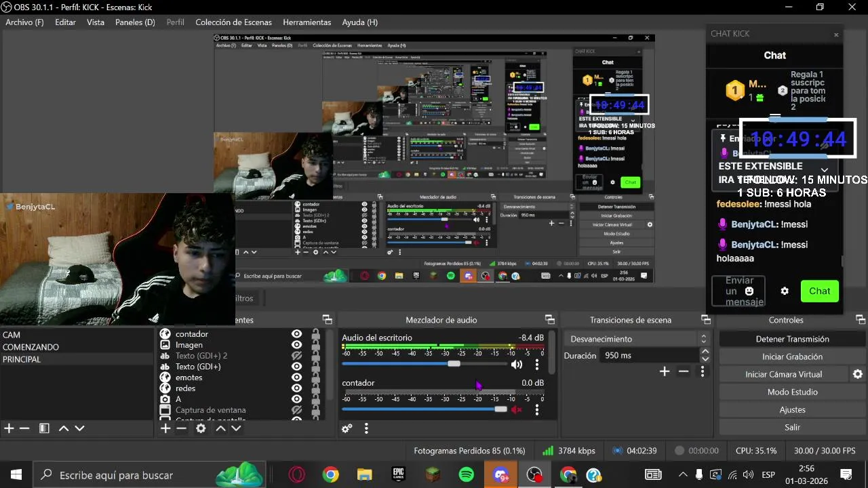Undock the Transiciones de escena panel
The image size is (868, 488).
[x=706, y=320]
